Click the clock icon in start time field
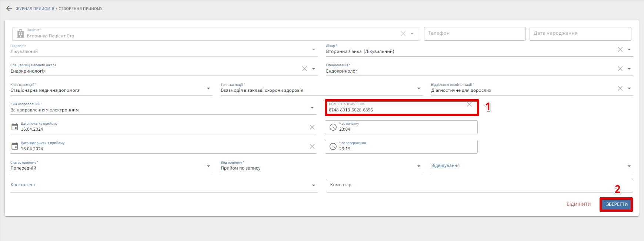Image resolution: width=644 pixels, height=241 pixels. coord(333,127)
